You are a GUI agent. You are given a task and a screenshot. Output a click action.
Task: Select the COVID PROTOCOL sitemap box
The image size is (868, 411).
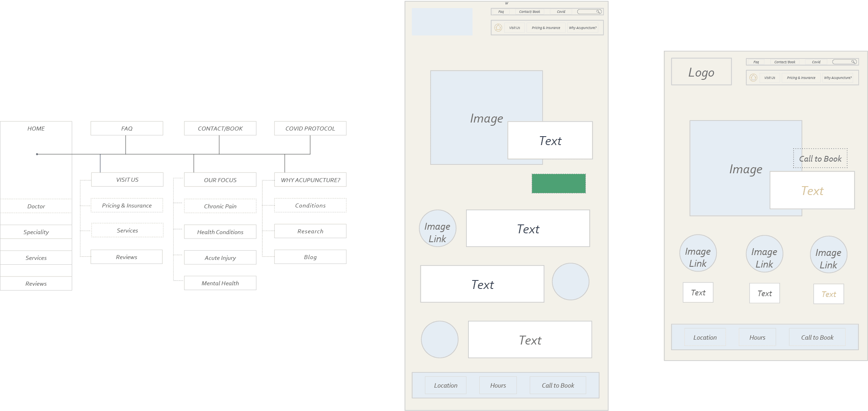(310, 128)
